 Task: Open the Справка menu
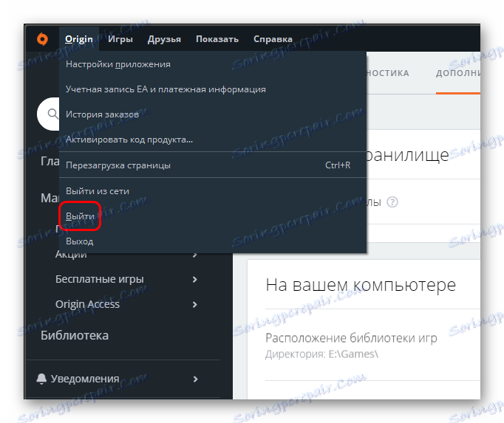point(273,39)
